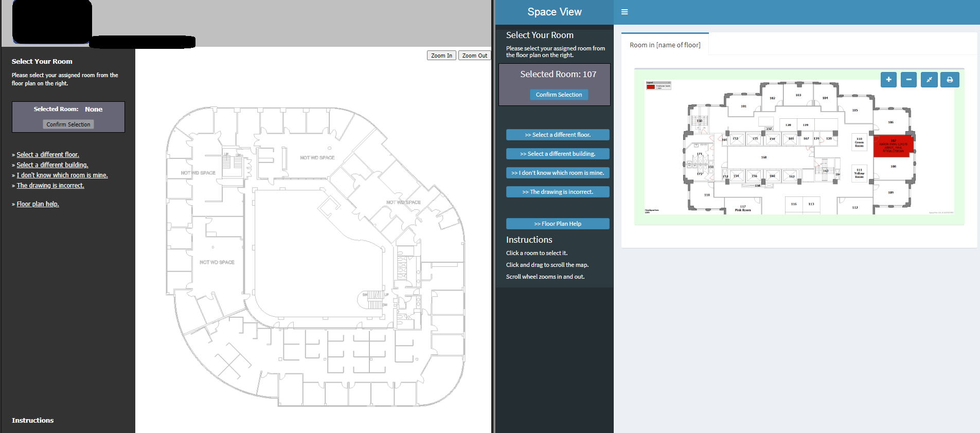Click the compress/fit map view icon

929,80
